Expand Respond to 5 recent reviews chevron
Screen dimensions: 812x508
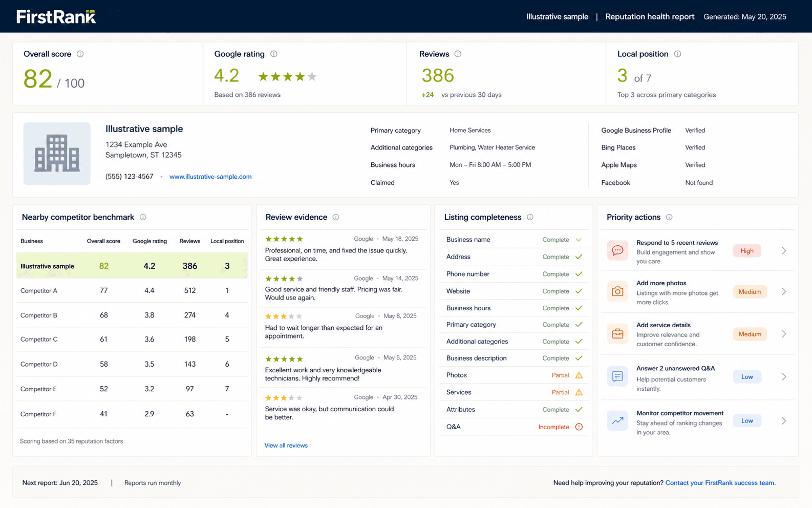[x=784, y=250]
